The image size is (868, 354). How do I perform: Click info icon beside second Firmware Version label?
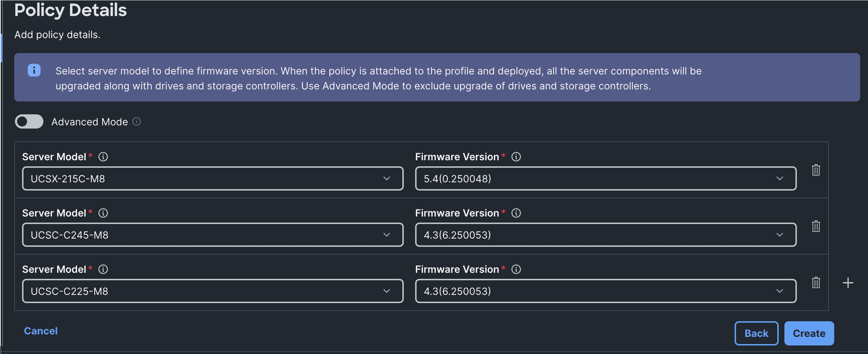coord(516,213)
